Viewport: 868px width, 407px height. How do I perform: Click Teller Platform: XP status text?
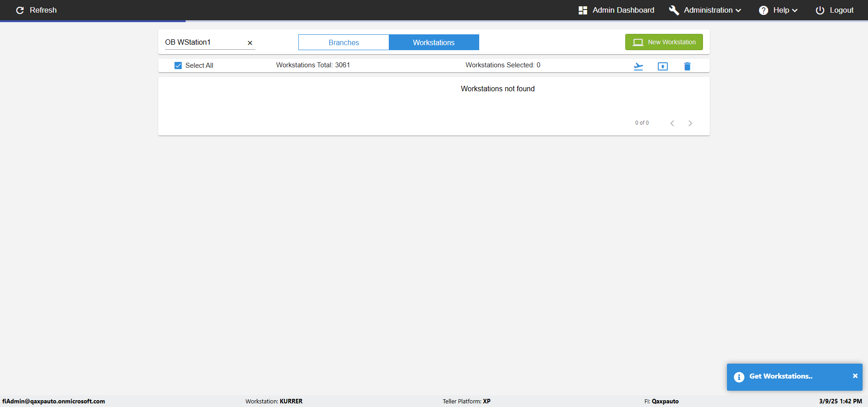click(467, 401)
